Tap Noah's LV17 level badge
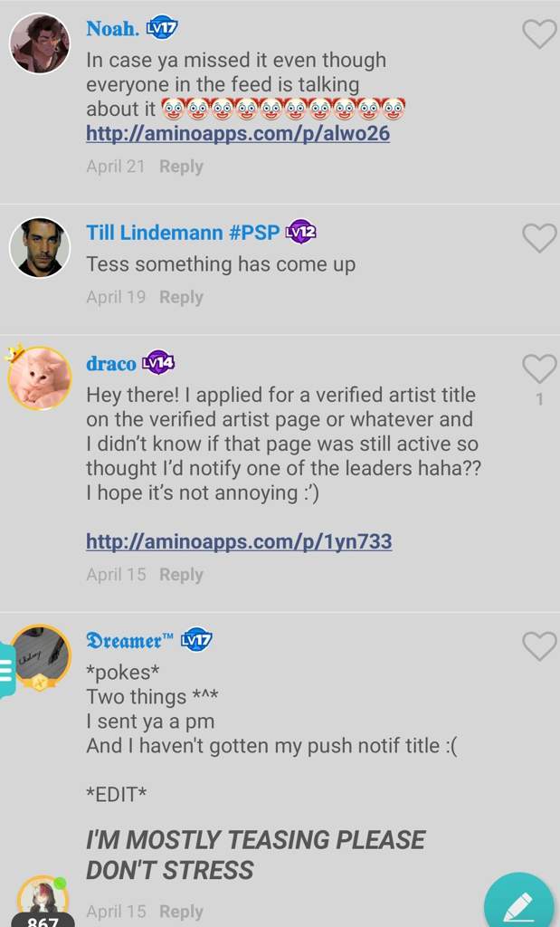Screen dimensions: 560x927 click(x=162, y=28)
